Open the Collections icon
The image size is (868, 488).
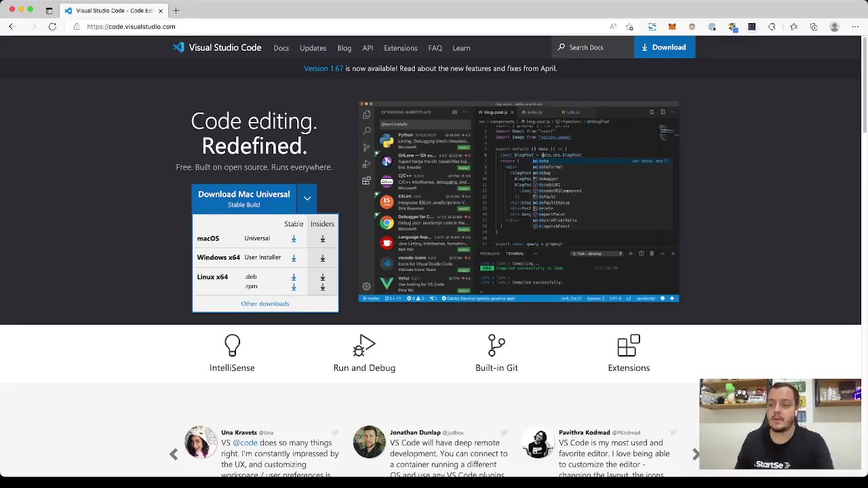point(814,26)
